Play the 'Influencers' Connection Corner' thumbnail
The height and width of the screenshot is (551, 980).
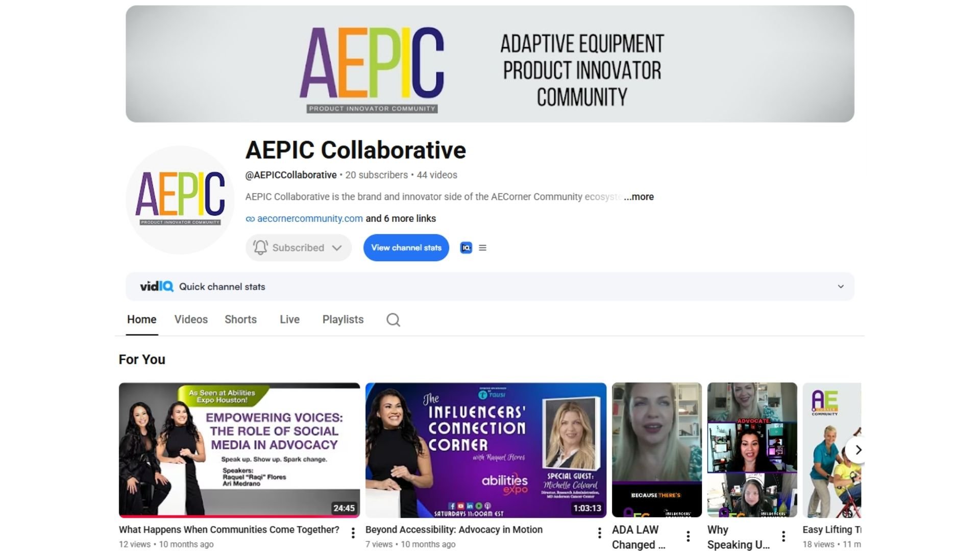click(x=486, y=450)
